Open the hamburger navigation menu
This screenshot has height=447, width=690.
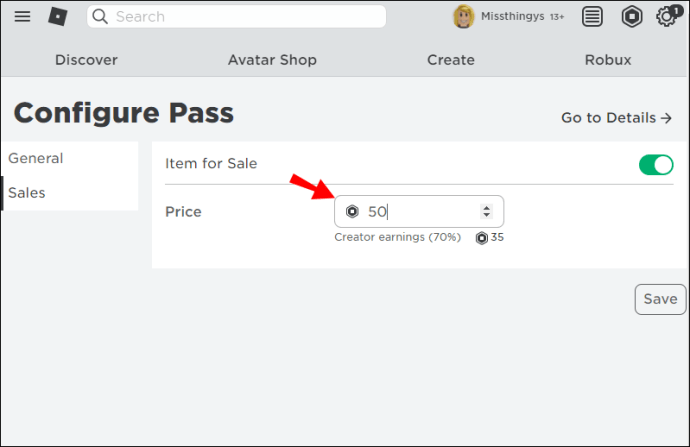click(22, 17)
